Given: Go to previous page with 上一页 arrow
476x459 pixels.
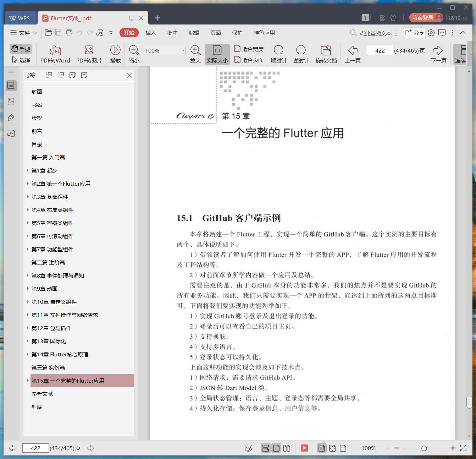Looking at the screenshot, I should [353, 50].
